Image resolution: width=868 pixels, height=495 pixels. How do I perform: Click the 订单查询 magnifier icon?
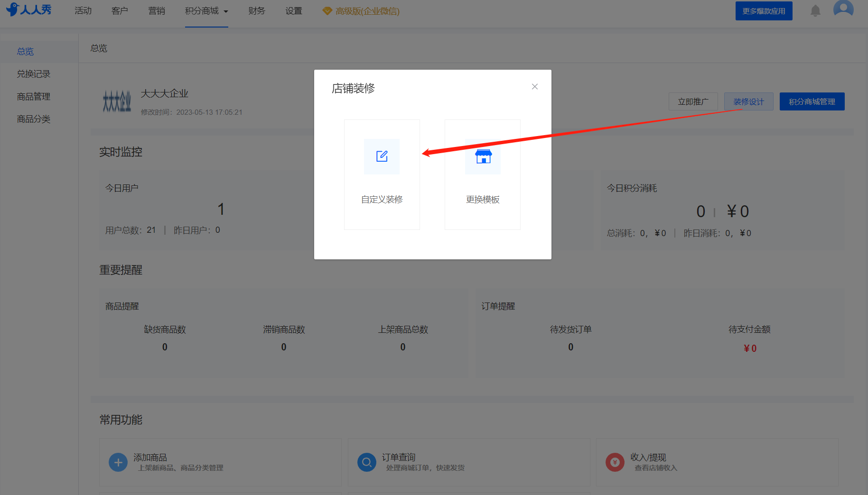click(367, 462)
